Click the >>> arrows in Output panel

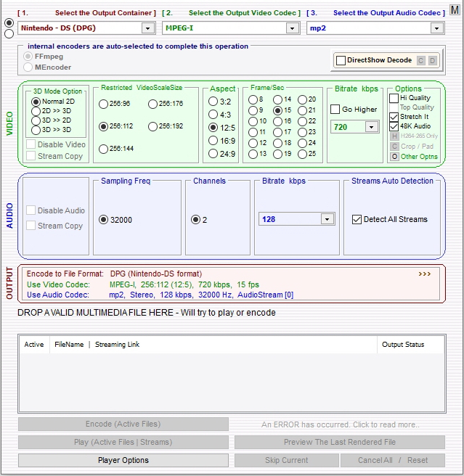(425, 274)
